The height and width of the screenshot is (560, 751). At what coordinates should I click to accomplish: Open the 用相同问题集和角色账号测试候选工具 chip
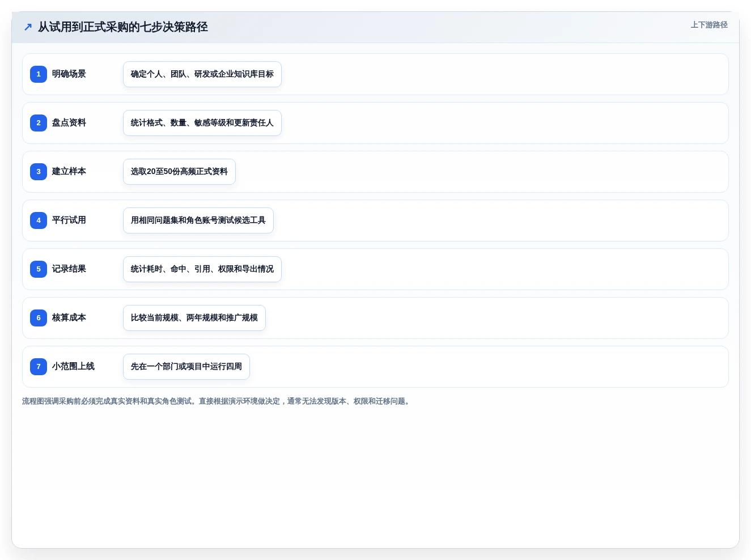click(x=198, y=220)
